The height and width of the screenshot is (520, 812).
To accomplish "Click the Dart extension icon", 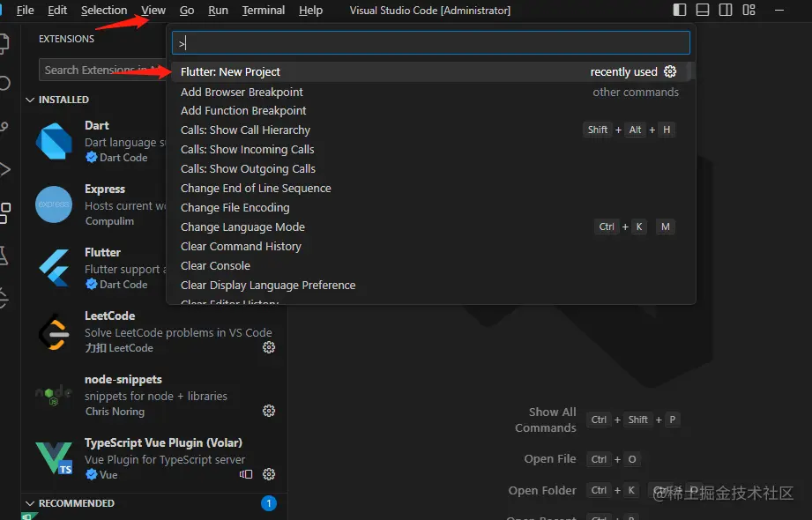I will coord(54,141).
